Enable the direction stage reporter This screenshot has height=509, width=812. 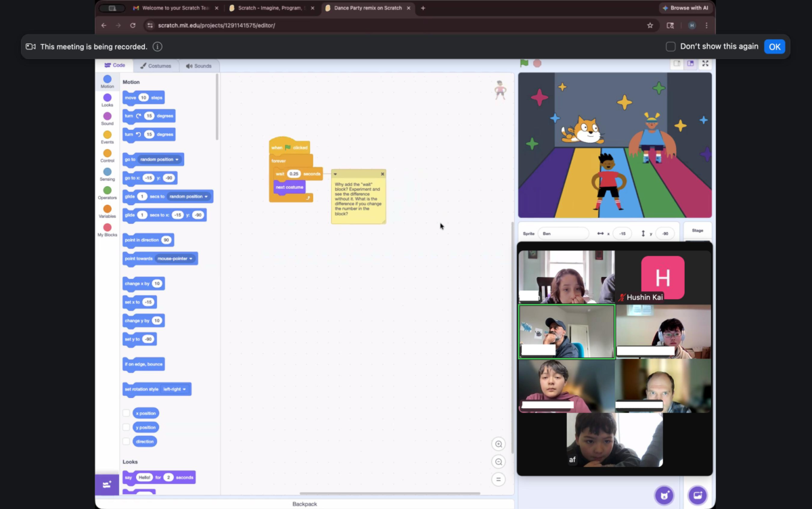pyautogui.click(x=126, y=441)
